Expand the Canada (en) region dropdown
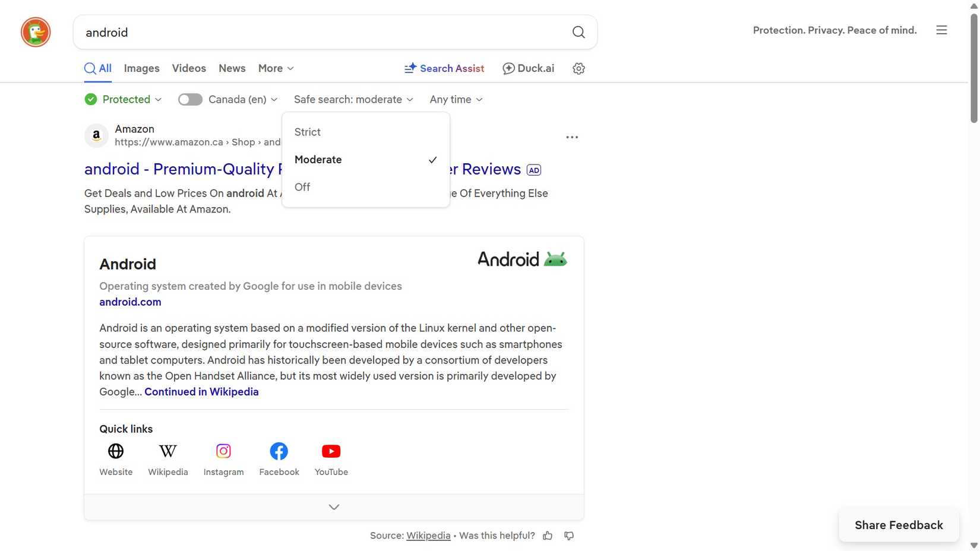Image resolution: width=980 pixels, height=551 pixels. coord(241,99)
